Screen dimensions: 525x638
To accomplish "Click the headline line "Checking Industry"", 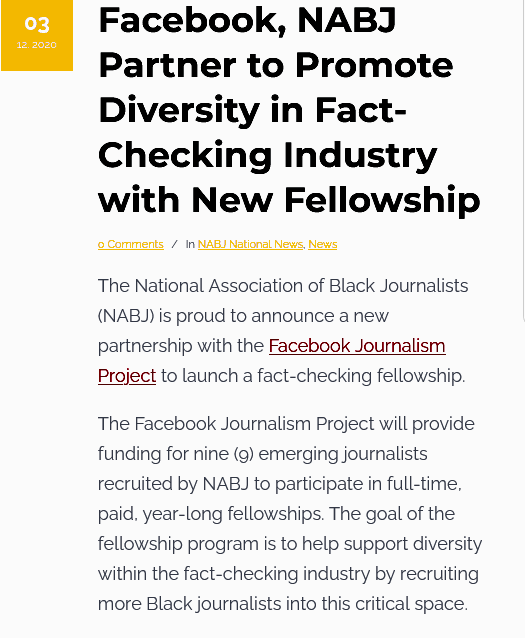I will (x=267, y=155).
